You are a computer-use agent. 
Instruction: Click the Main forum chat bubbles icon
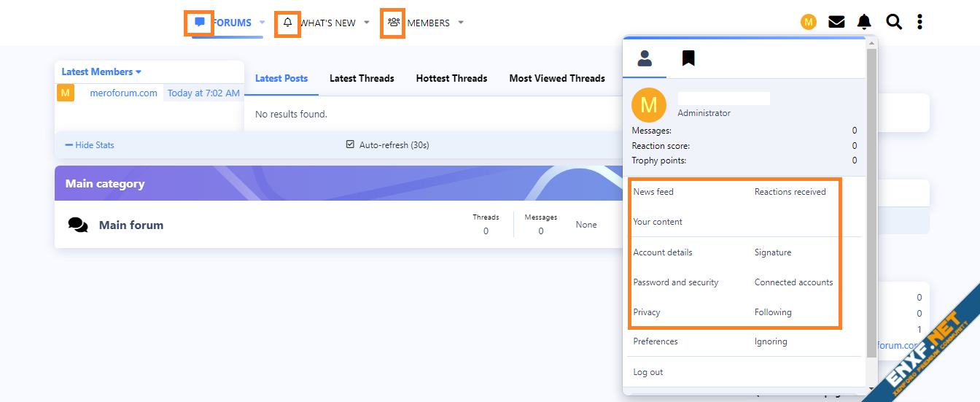78,225
